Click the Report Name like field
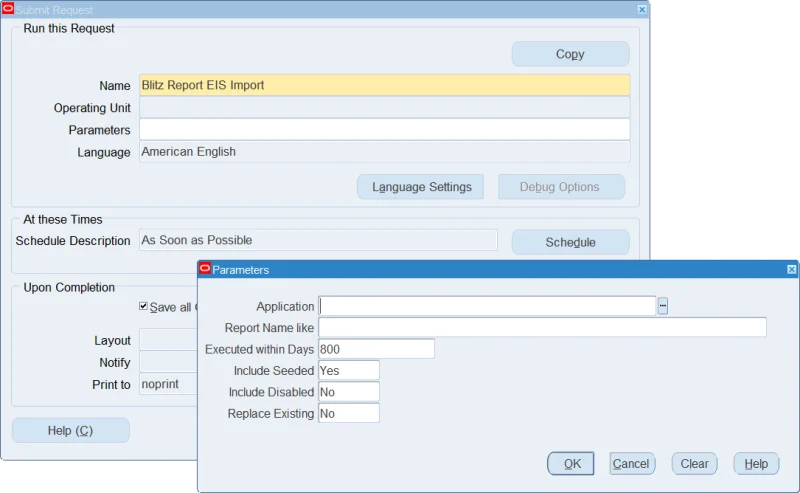The height and width of the screenshot is (493, 800). (x=542, y=327)
